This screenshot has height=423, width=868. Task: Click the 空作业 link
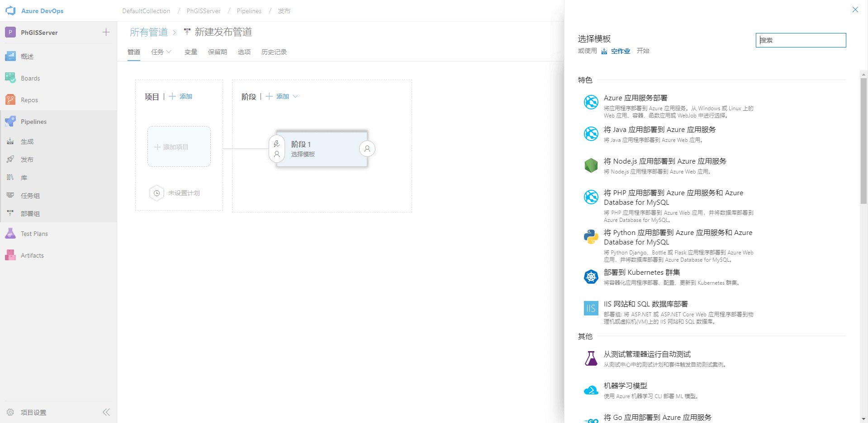tap(620, 51)
